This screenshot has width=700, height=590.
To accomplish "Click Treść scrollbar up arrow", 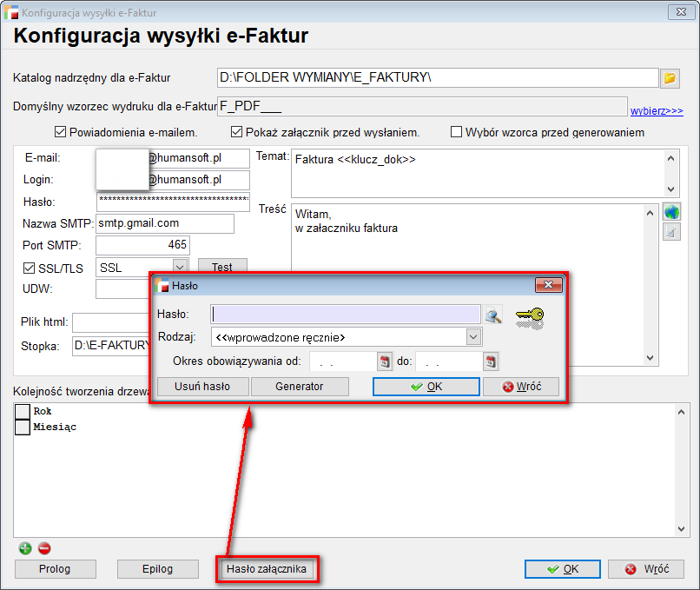I will click(x=650, y=213).
